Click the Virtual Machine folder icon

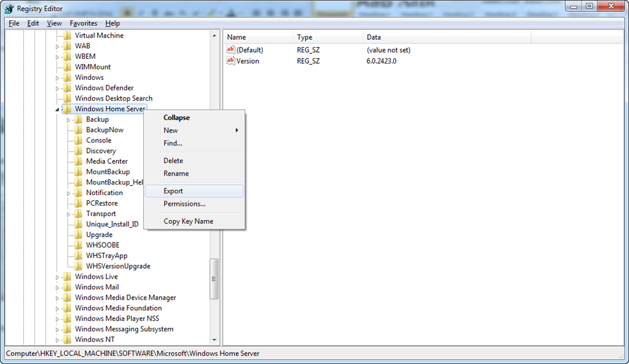coord(68,35)
